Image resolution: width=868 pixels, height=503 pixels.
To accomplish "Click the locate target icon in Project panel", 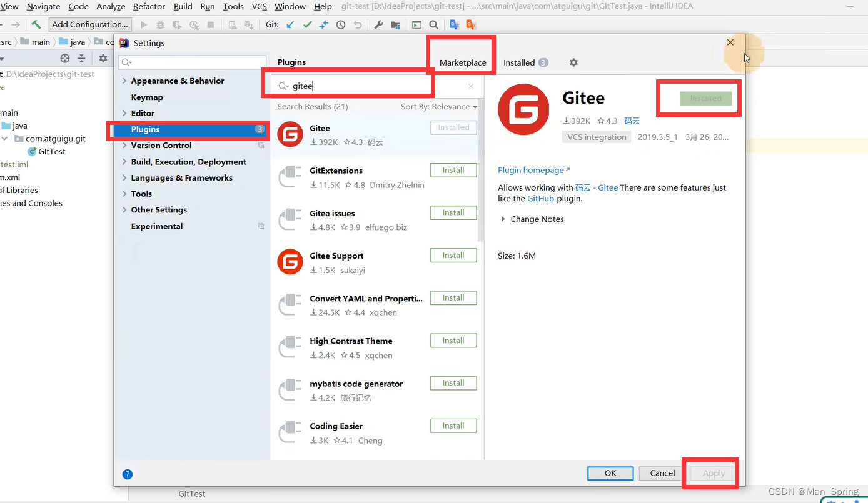I will 64,58.
